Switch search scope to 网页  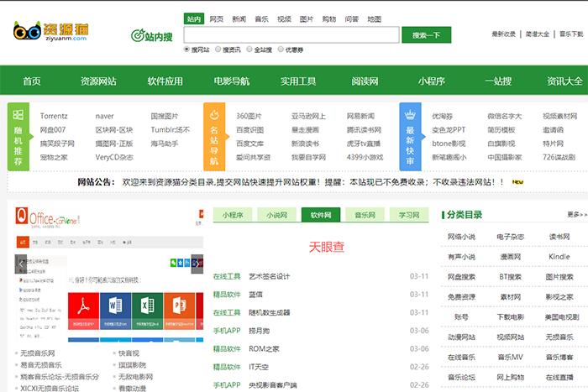pos(217,19)
